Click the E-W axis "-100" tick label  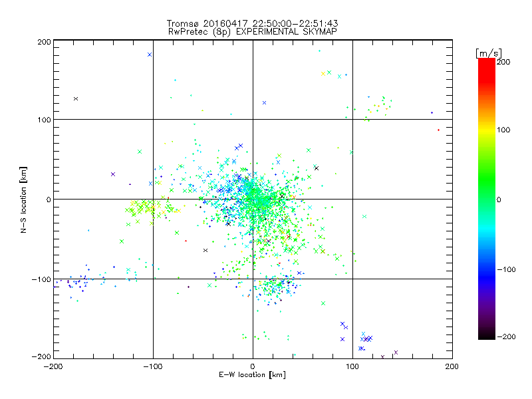153,366
